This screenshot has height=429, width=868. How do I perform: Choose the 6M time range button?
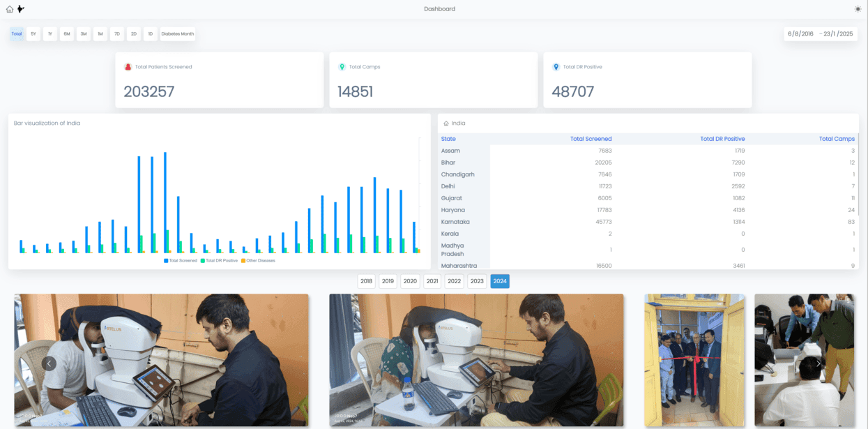point(67,33)
